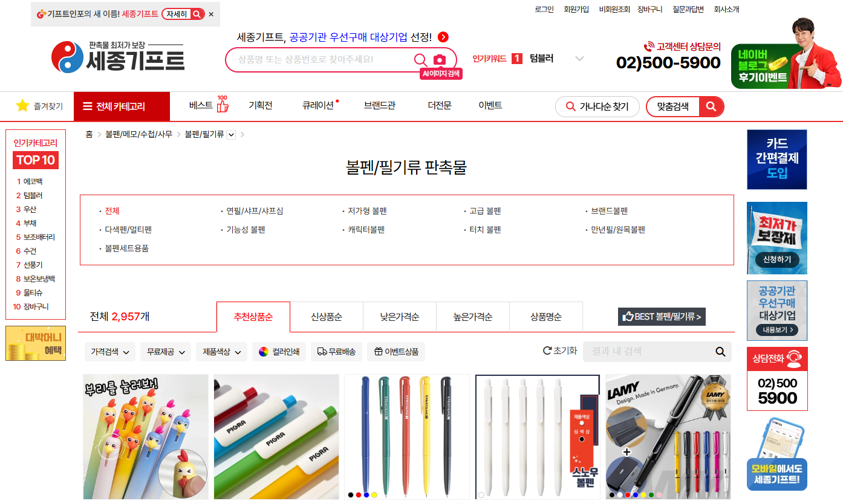Open the 네이버 블로그 후기이벤트 banner
Viewport: 843px width, 504px height.
pos(786,54)
